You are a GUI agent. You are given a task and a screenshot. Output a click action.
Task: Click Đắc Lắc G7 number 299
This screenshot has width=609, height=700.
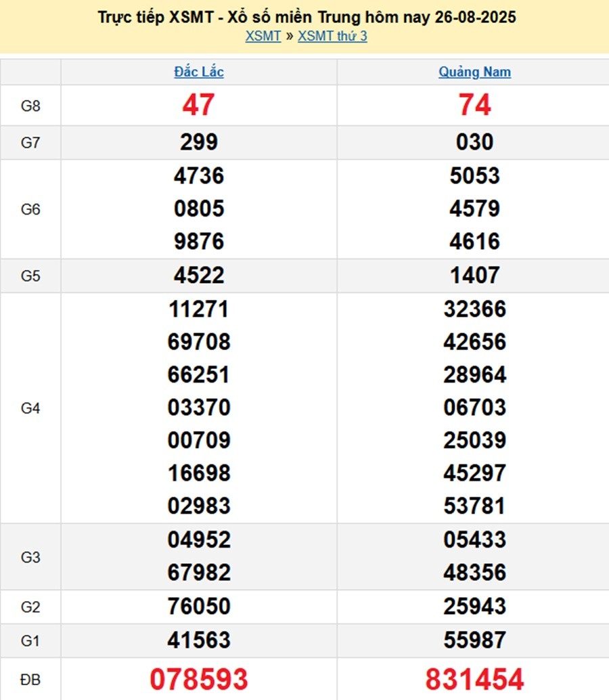pos(199,142)
